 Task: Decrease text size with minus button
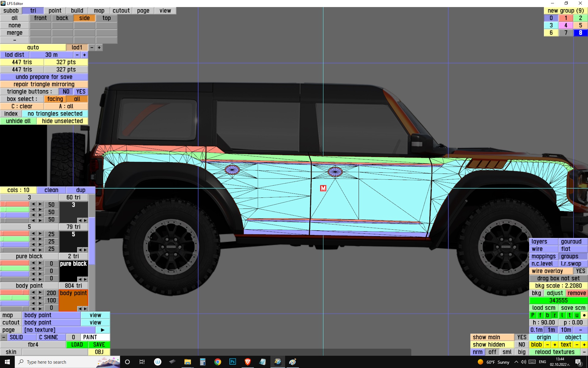pos(577,345)
